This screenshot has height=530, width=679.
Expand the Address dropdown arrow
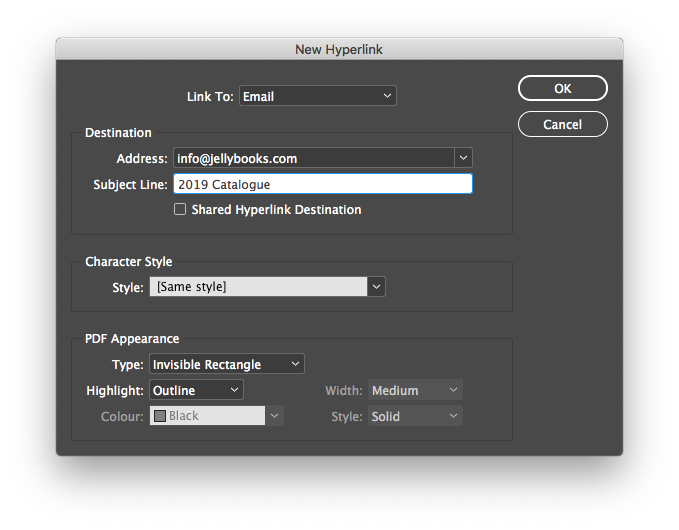[462, 158]
